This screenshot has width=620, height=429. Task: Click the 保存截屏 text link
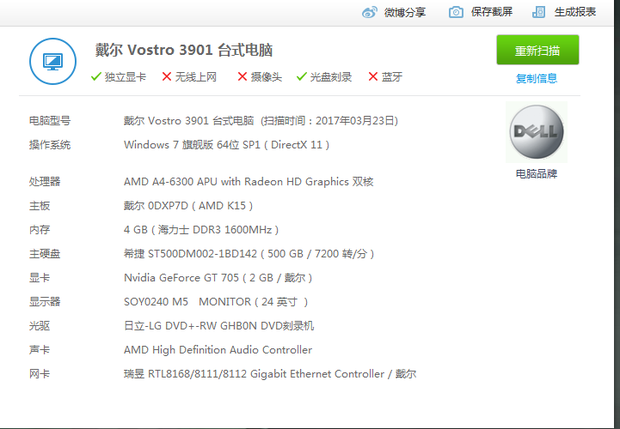491,12
